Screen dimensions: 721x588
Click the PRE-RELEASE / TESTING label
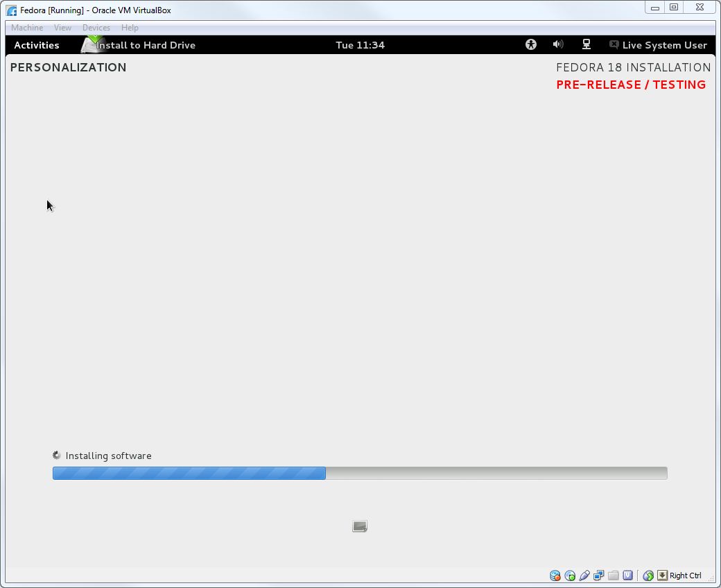pyautogui.click(x=631, y=85)
